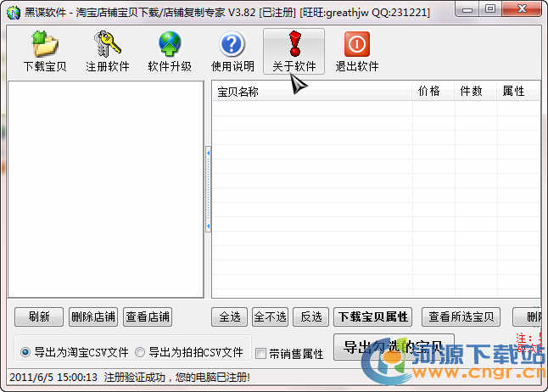Minimize the application window
Image resolution: width=548 pixels, height=392 pixels.
coord(467,9)
